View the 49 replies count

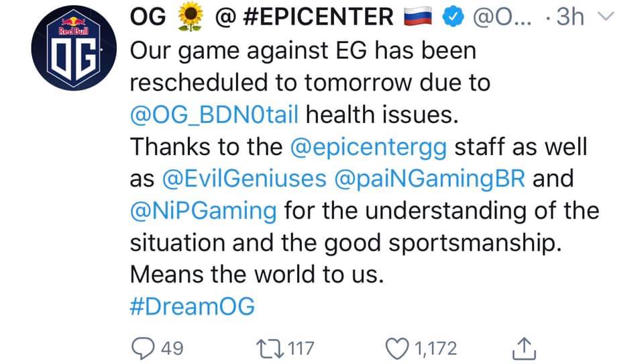click(172, 349)
